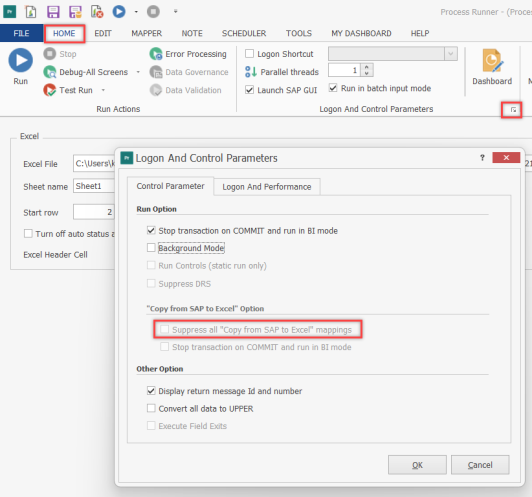Viewport: 532px width, 497px height.
Task: Uncheck Stop transaction on COMMIT under Run Option
Action: pos(151,230)
